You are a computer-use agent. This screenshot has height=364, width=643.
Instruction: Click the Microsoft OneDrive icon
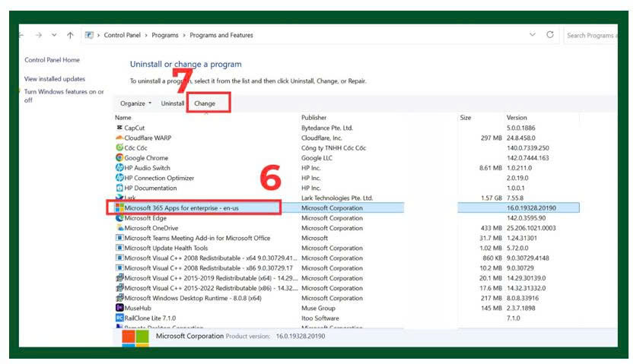click(x=119, y=228)
